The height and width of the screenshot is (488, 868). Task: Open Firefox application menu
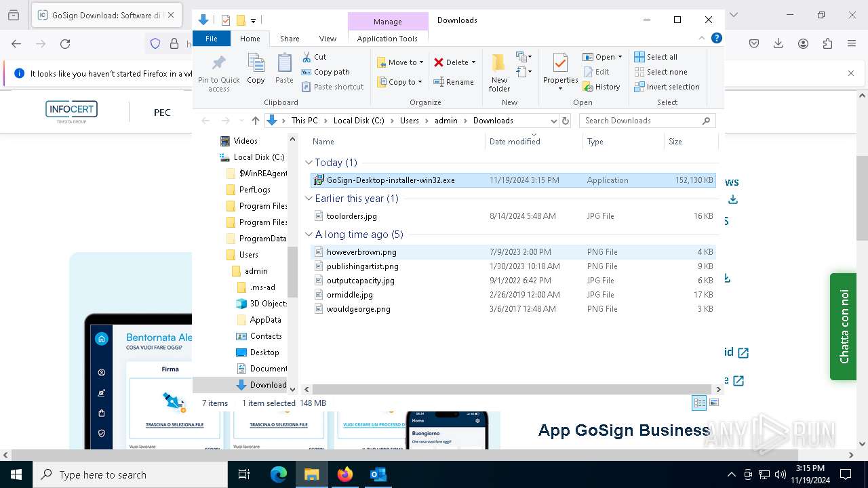point(852,43)
